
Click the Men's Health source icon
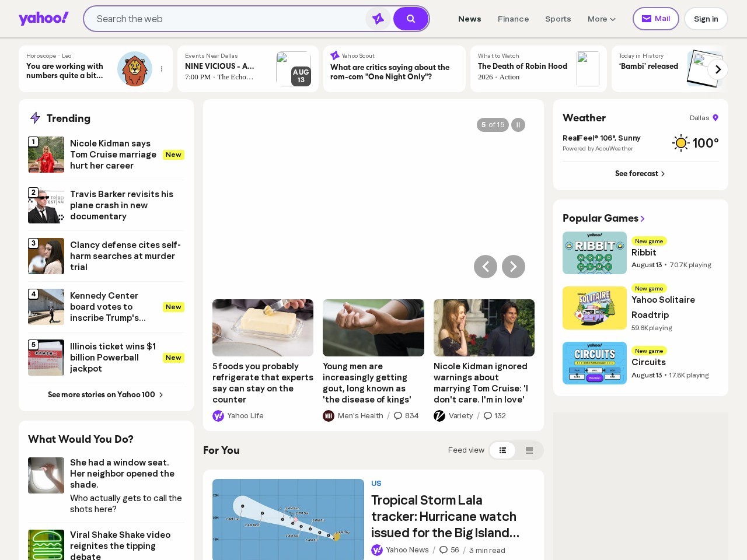coord(329,416)
